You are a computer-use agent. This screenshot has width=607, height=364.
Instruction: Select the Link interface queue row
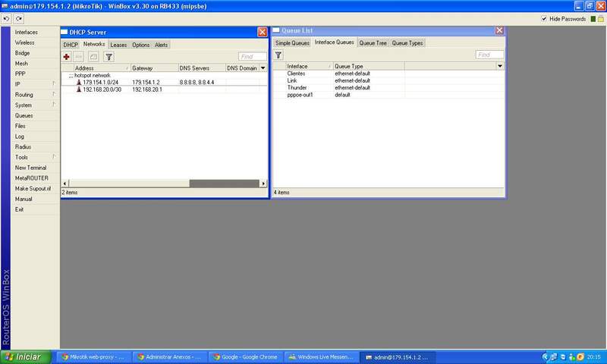[388, 80]
